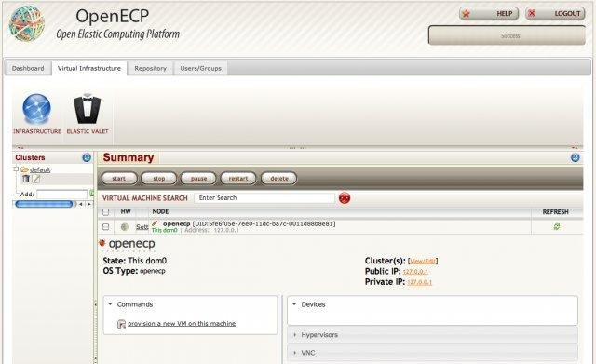Click the Clusters scrollbar right arrow
596x364 pixels.
tap(89, 204)
